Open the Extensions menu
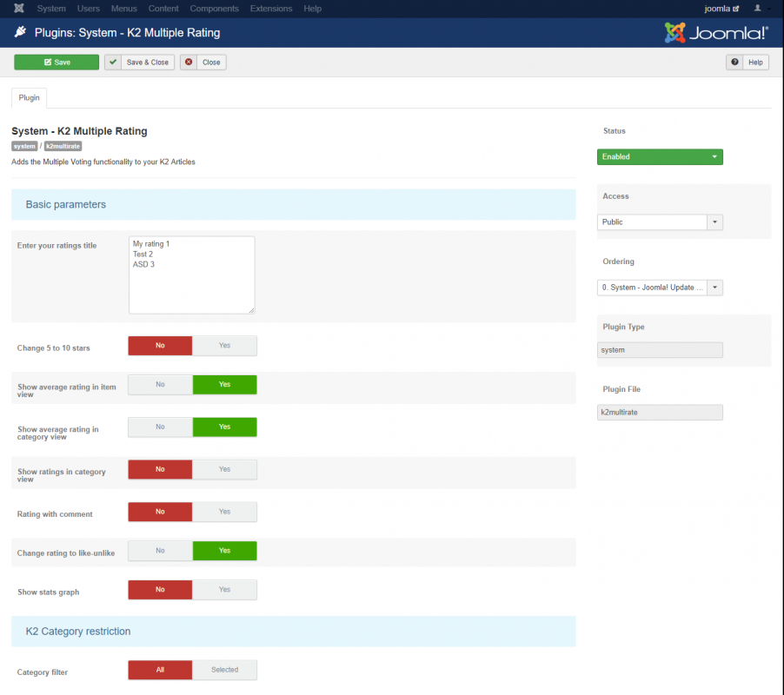Screen dimensions: 784x695 click(x=271, y=9)
